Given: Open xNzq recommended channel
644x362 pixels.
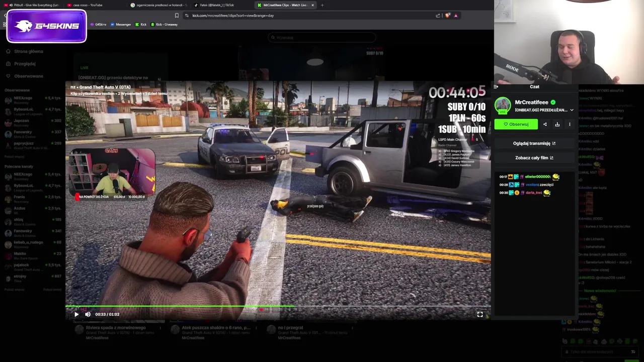Looking at the screenshot, I should click(x=33, y=222).
